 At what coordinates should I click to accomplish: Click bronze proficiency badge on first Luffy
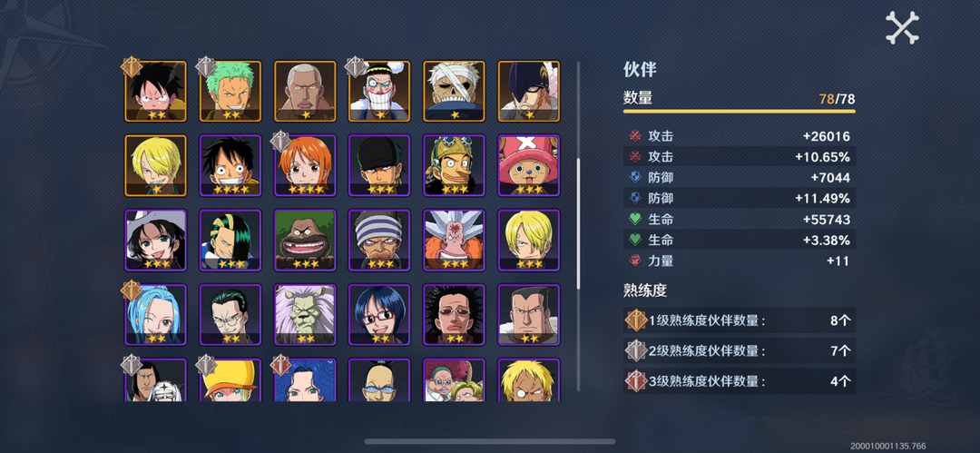132,66
